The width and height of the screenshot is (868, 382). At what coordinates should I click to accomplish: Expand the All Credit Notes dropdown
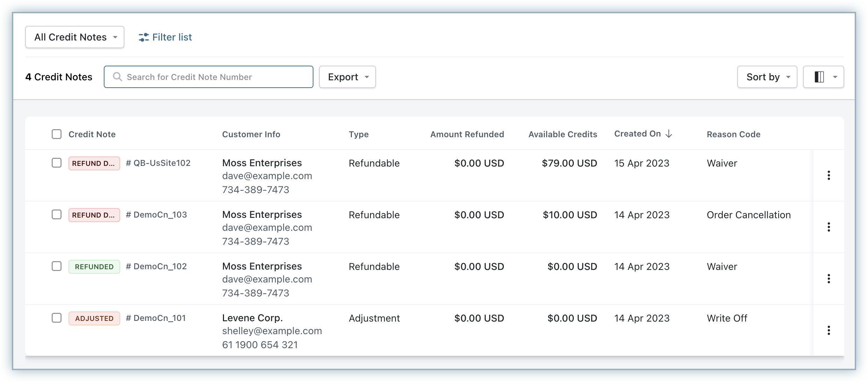coord(75,37)
